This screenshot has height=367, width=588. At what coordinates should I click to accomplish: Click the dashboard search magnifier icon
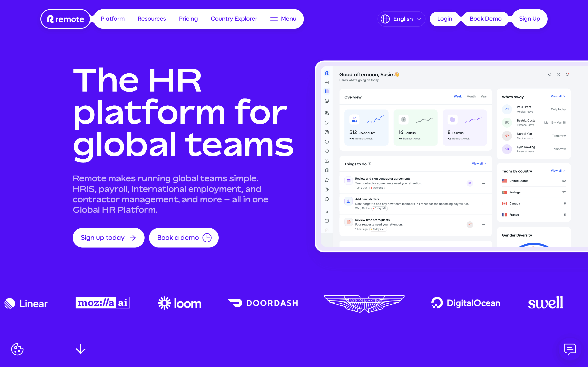pos(550,74)
